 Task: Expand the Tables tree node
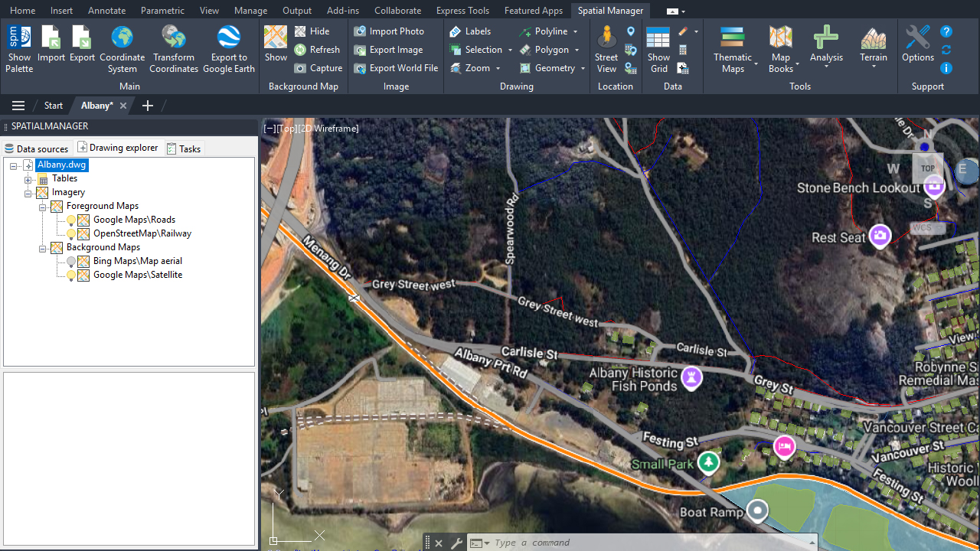pyautogui.click(x=28, y=179)
